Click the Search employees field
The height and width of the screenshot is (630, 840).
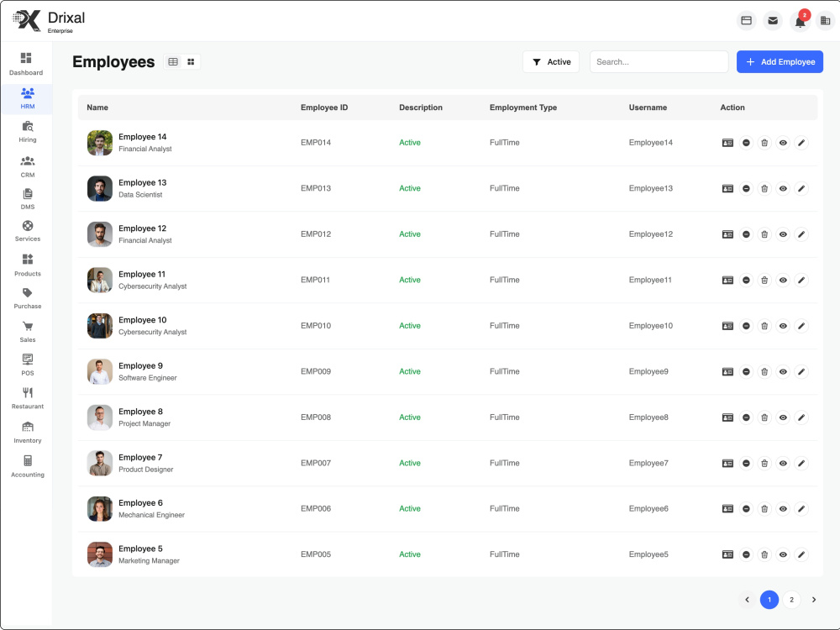[659, 61]
